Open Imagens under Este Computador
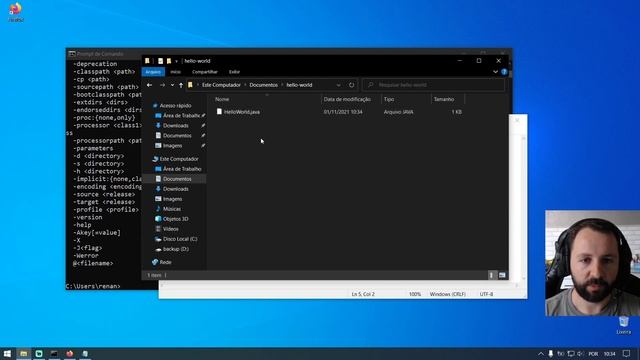The height and width of the screenshot is (360, 640). [172, 199]
